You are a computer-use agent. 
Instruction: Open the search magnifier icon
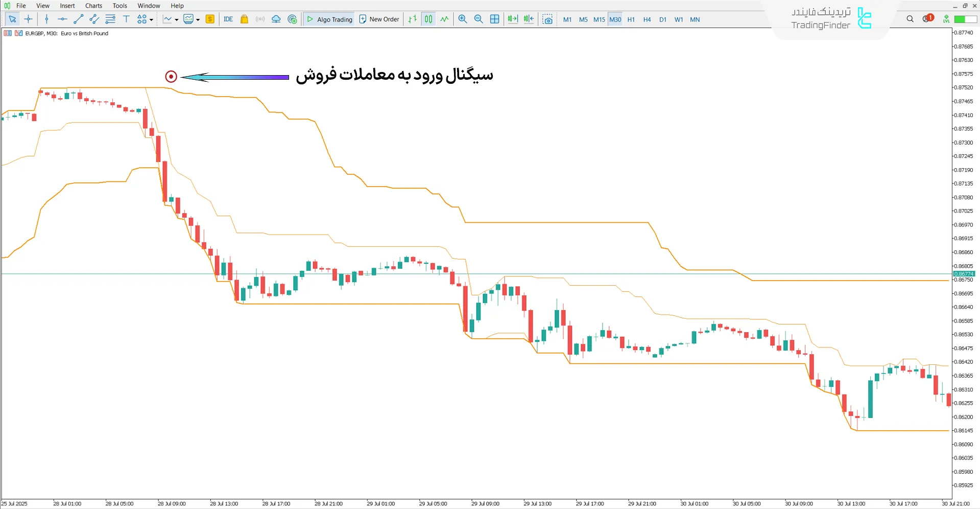910,19
